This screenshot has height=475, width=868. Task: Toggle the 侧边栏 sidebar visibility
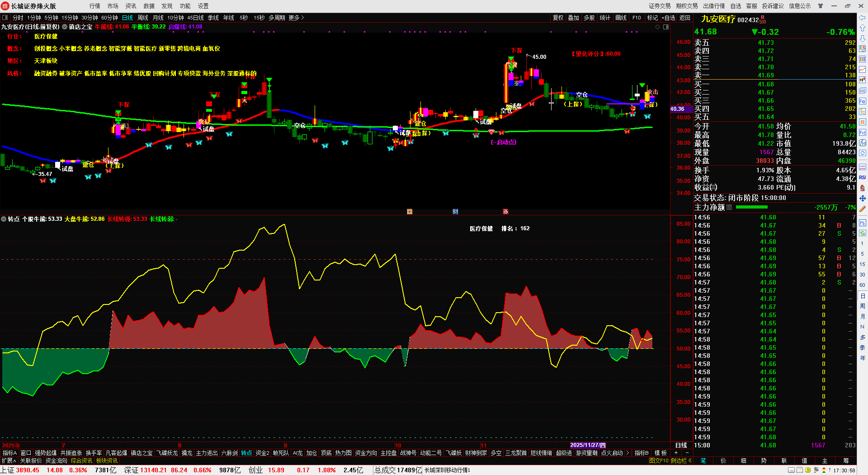coord(681,461)
